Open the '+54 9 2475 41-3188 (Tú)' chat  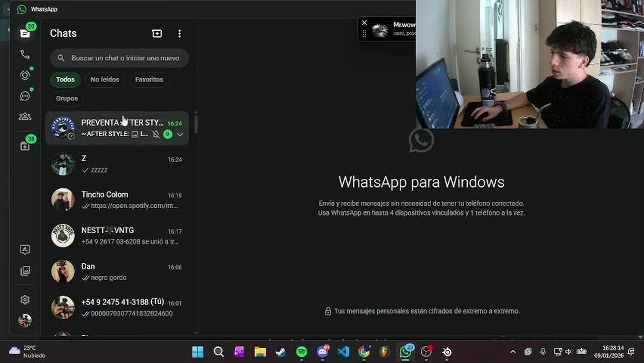point(117,308)
